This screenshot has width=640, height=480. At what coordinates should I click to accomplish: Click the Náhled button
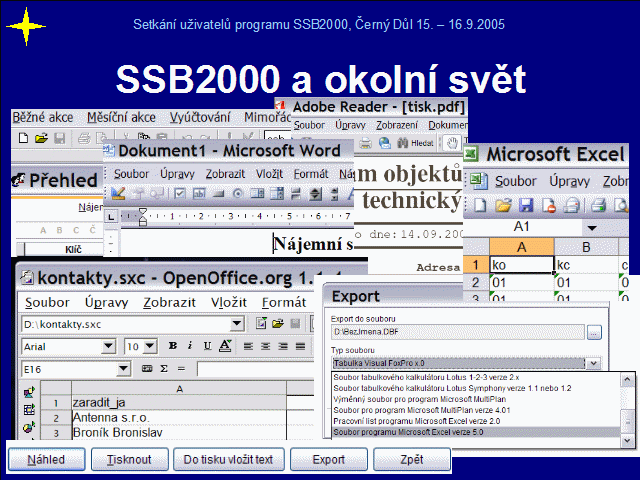[47, 459]
